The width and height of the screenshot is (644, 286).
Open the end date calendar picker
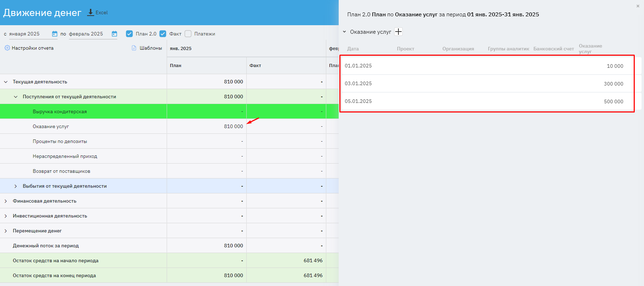click(x=114, y=34)
